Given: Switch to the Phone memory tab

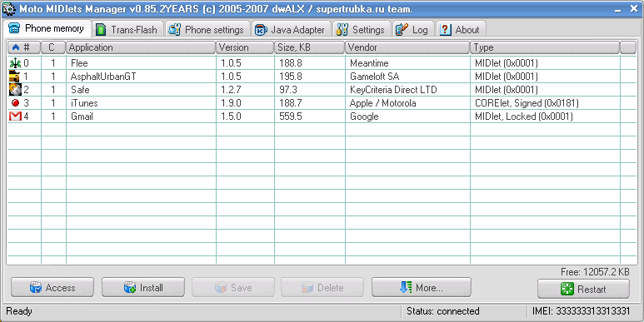Looking at the screenshot, I should (x=47, y=28).
